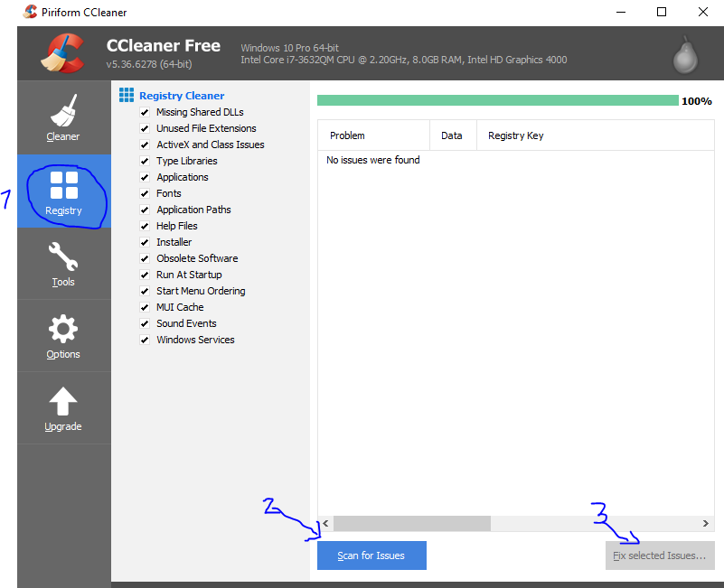Minimize the CCleaner window
Viewport: 724px width, 588px height.
tap(621, 12)
